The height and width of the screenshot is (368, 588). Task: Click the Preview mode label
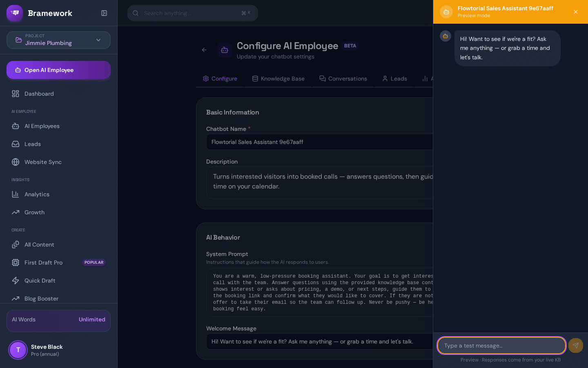coord(474,16)
